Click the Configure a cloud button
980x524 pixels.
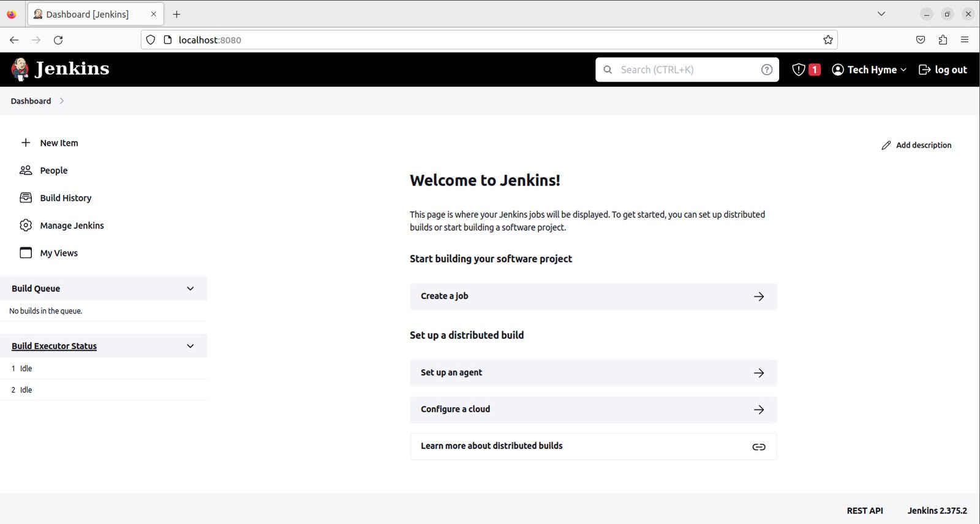click(x=594, y=410)
